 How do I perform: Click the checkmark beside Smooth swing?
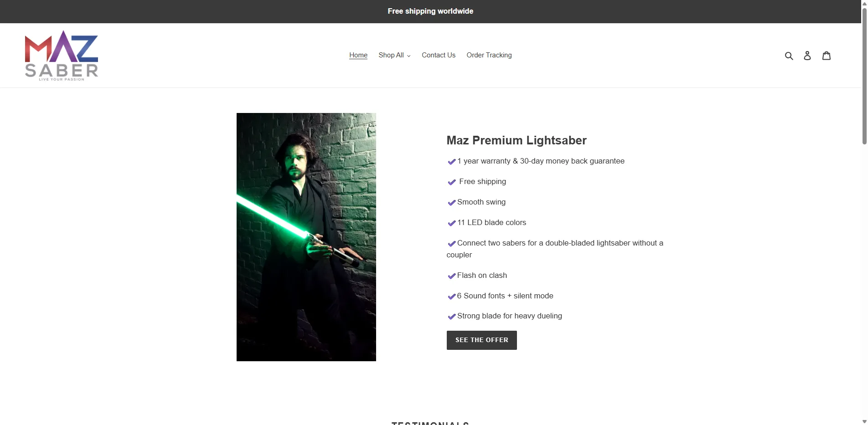(452, 203)
